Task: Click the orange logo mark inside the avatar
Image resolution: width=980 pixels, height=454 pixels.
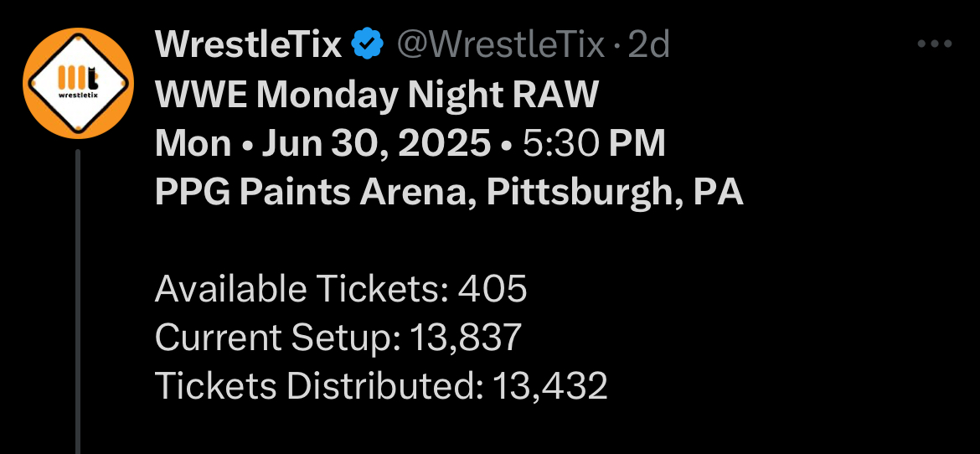Action: point(77,77)
